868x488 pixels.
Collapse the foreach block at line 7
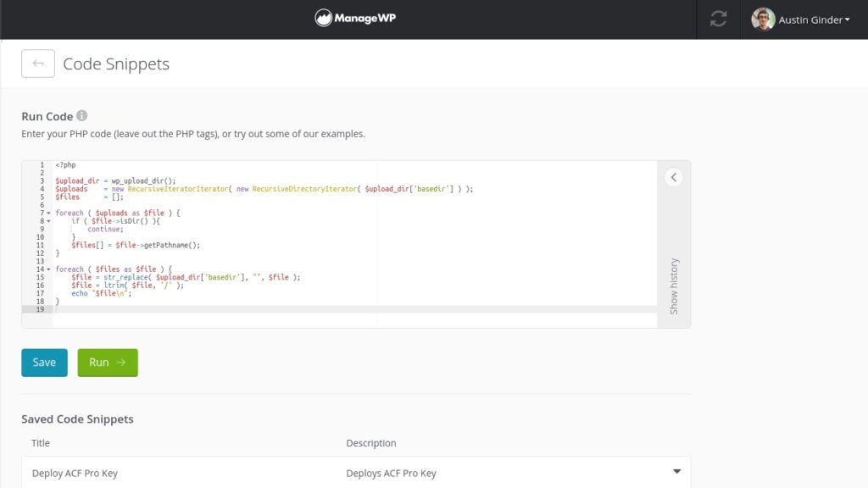pos(48,213)
